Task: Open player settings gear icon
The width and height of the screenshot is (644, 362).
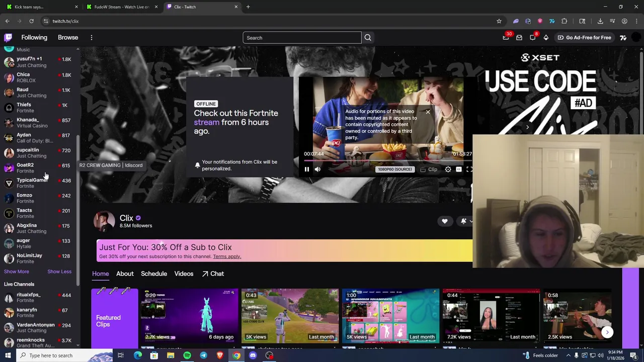Action: [448, 169]
